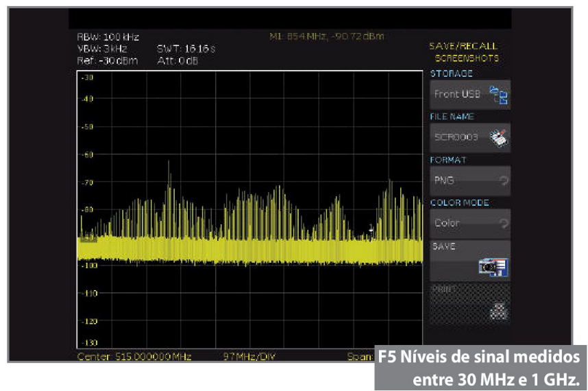
Task: Click the file name edit pencil icon
Action: [x=498, y=138]
